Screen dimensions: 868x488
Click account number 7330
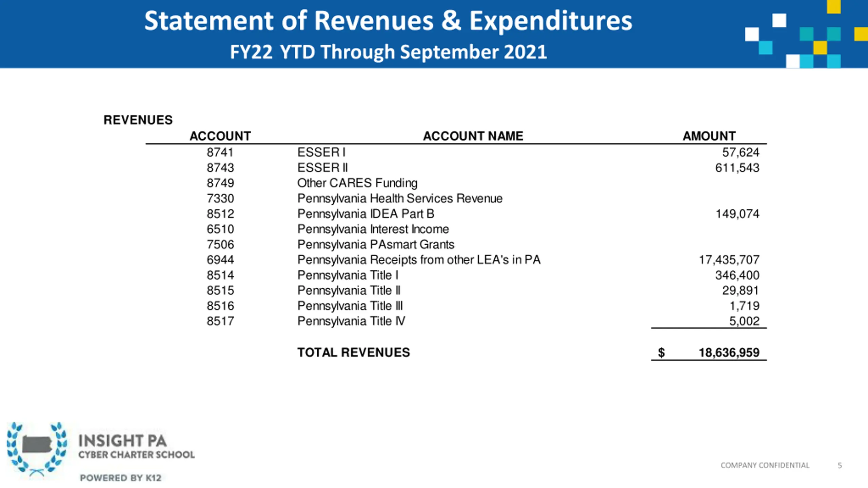click(x=220, y=198)
